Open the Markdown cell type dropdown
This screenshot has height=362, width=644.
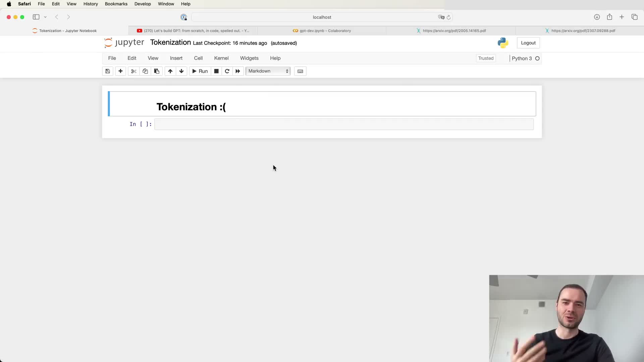(268, 71)
